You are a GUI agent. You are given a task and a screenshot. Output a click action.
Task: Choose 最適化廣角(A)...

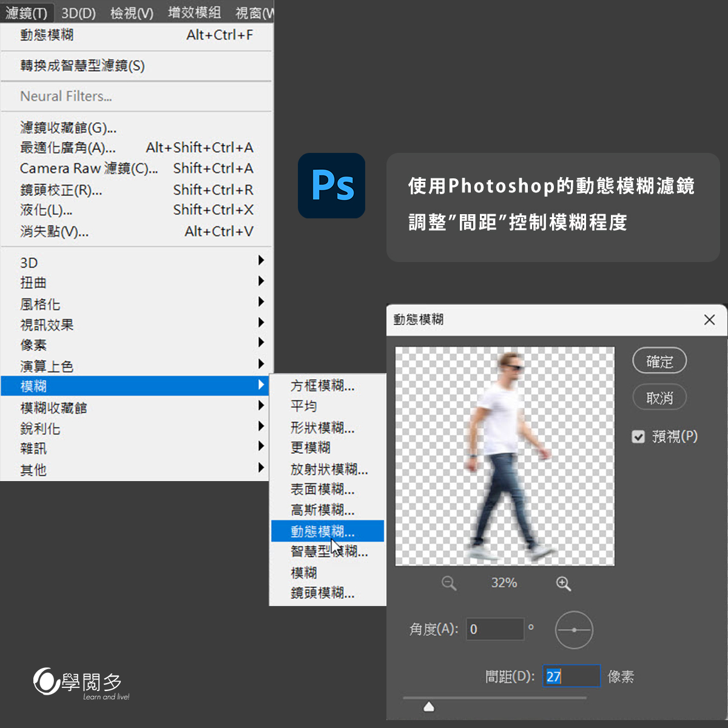(136, 147)
